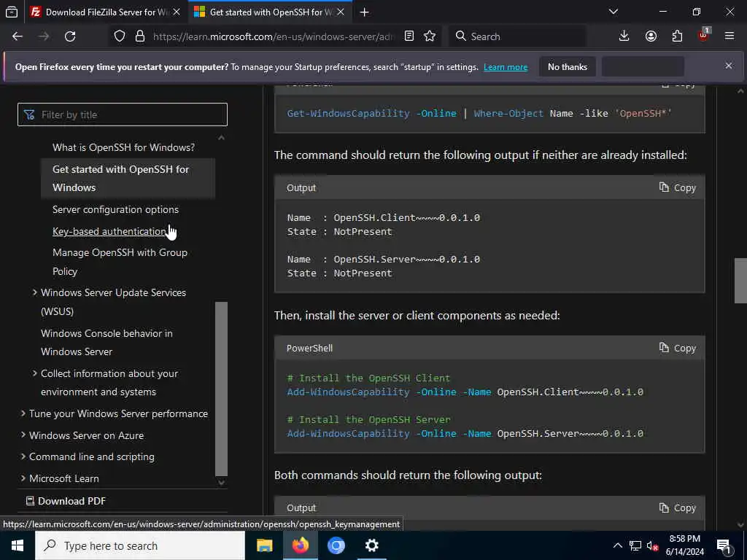Click the address bar URL field
The image size is (747, 560).
(274, 36)
